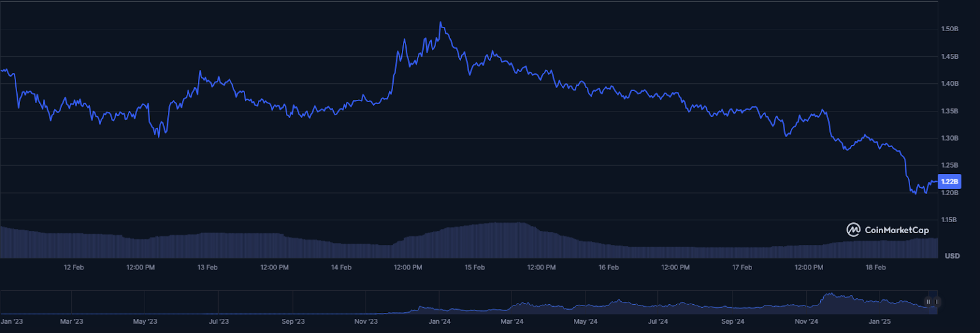Select the 13 Feb date axis label
Image resolution: width=980 pixels, height=333 pixels.
208,268
